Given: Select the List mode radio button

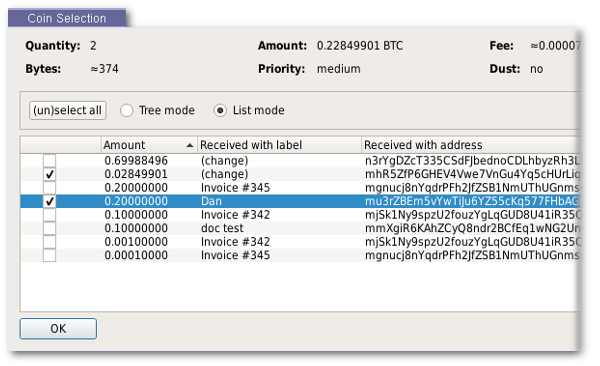Looking at the screenshot, I should tap(220, 111).
